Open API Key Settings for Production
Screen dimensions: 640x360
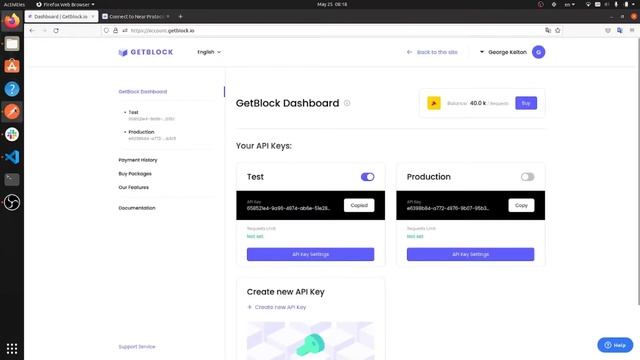click(x=471, y=254)
